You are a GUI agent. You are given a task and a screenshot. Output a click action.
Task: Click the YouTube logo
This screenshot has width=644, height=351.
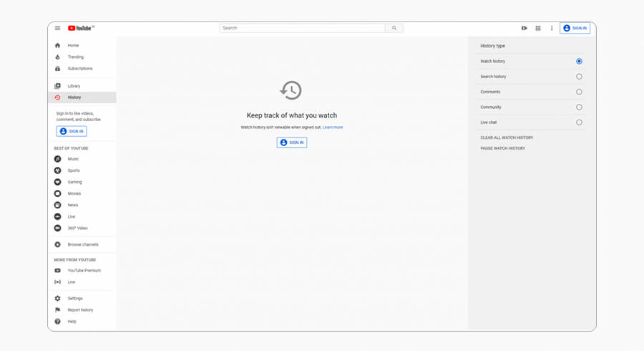[x=80, y=28]
